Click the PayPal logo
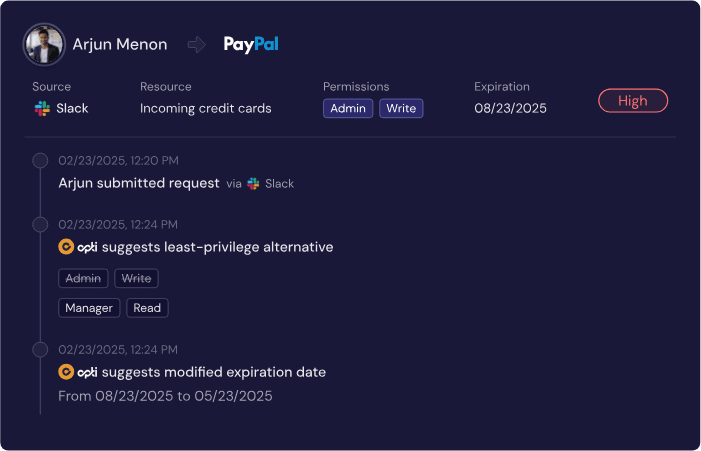This screenshot has height=451, width=701. pyautogui.click(x=251, y=44)
